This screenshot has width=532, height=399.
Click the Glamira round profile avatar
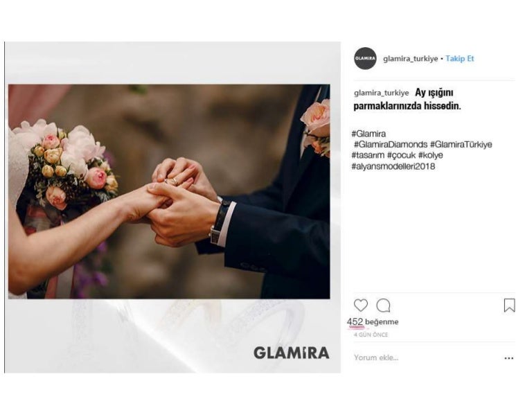point(365,58)
